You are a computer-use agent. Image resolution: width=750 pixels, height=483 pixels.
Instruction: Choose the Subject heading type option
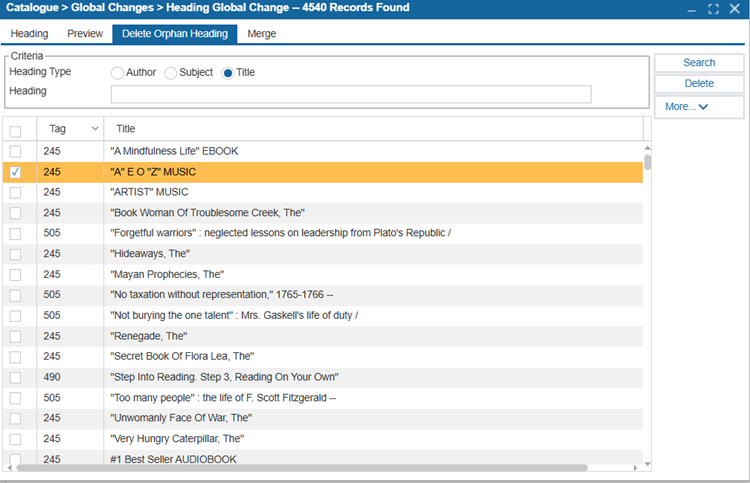[170, 73]
